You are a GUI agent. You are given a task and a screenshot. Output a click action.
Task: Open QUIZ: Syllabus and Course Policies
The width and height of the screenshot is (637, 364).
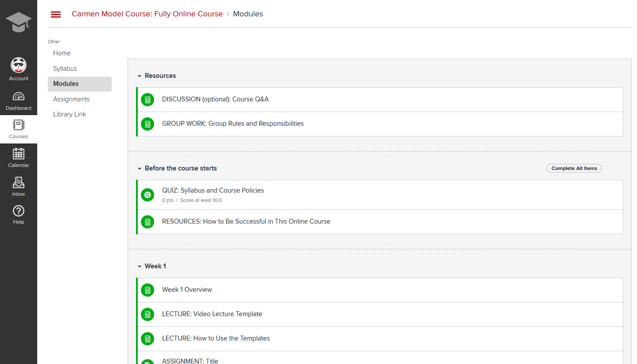point(213,190)
